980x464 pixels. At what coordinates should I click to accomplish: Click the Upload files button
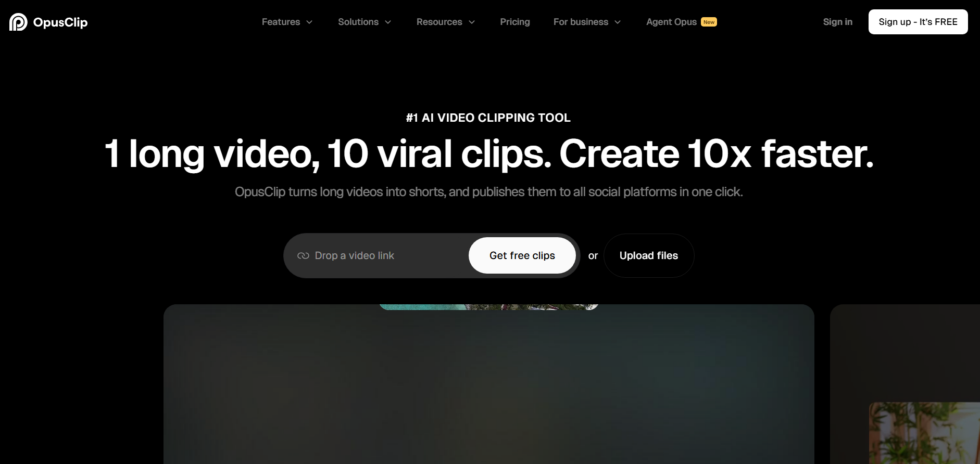point(649,255)
